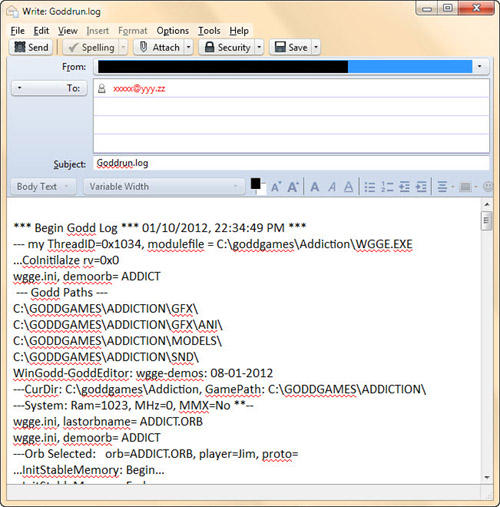Outdent the text

point(404,187)
